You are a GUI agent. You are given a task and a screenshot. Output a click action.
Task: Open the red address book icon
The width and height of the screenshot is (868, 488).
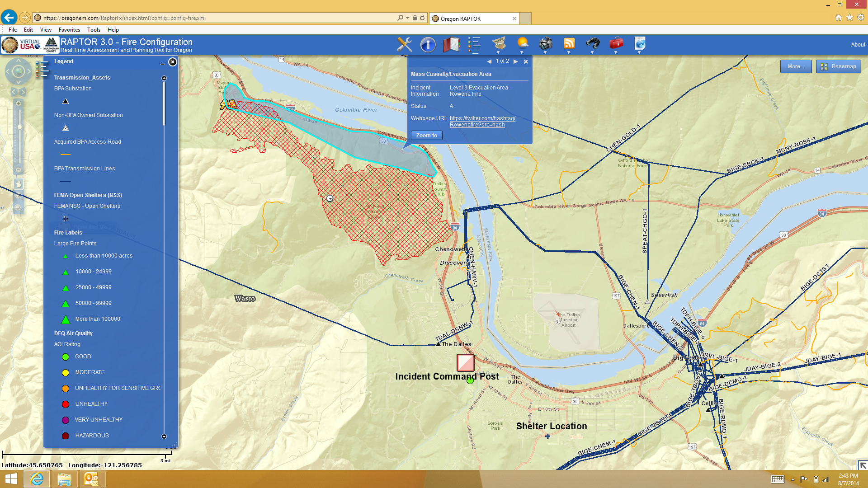pos(451,44)
